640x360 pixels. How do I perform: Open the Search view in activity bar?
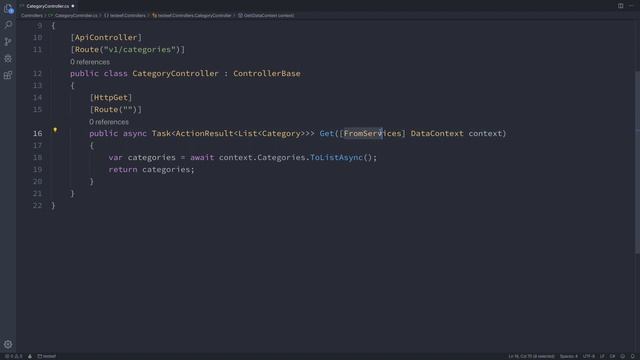click(8, 25)
